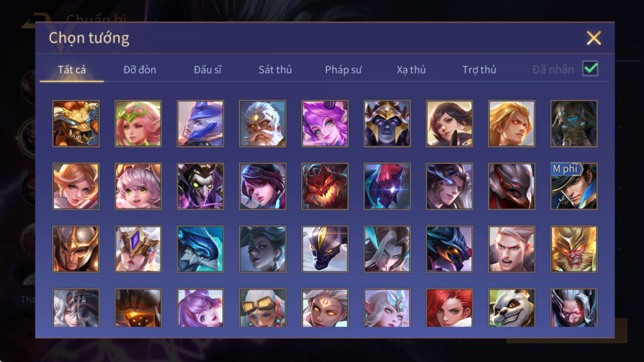644x362 pixels.
Task: Choose the hero marked M phí
Action: 574,186
